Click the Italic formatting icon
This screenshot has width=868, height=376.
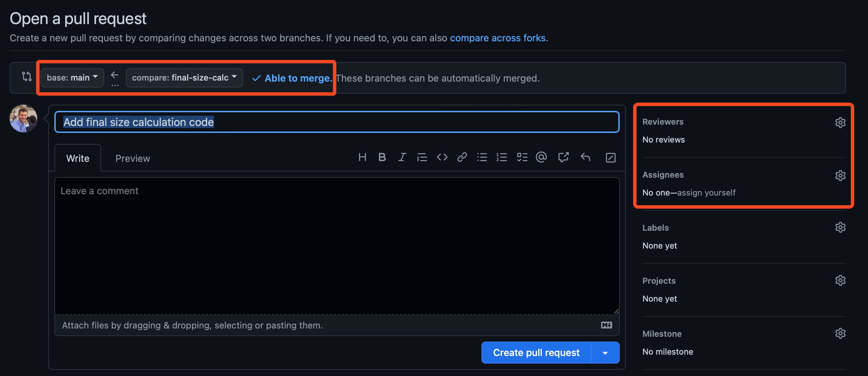[402, 157]
